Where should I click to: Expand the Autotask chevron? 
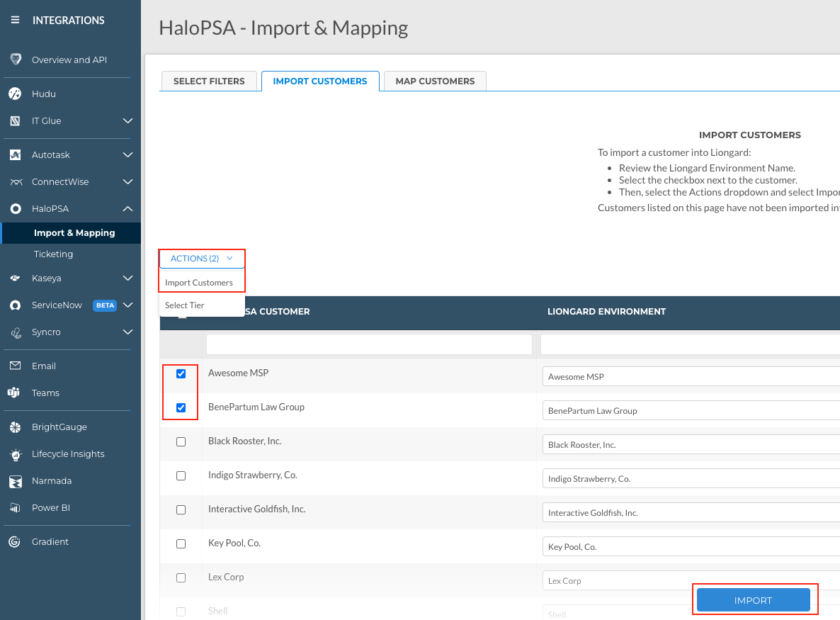point(127,155)
